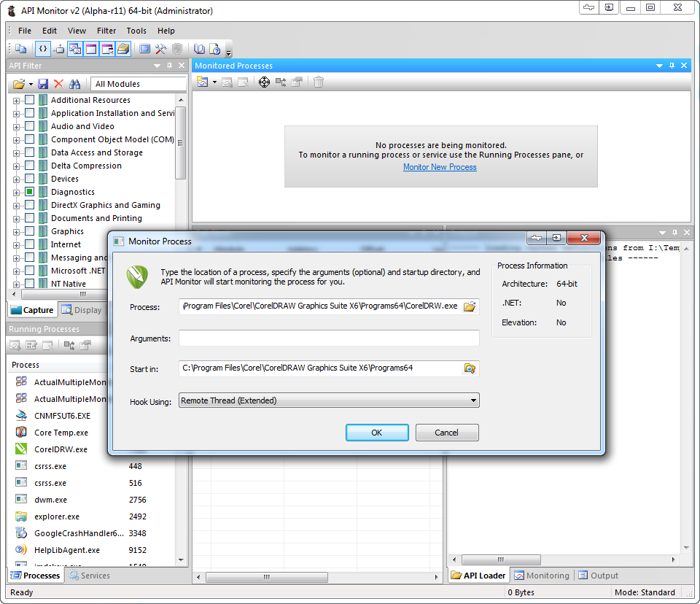Click the browse icon beside Start in field

click(x=470, y=368)
